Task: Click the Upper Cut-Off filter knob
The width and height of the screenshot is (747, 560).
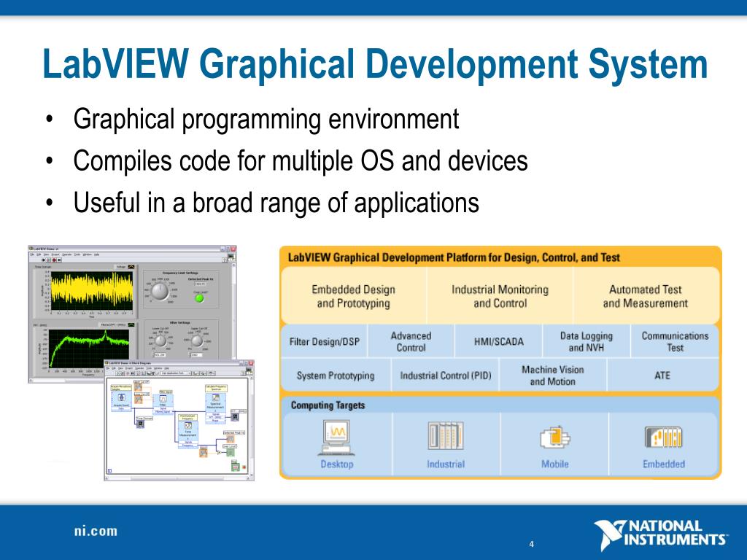Action: [197, 341]
